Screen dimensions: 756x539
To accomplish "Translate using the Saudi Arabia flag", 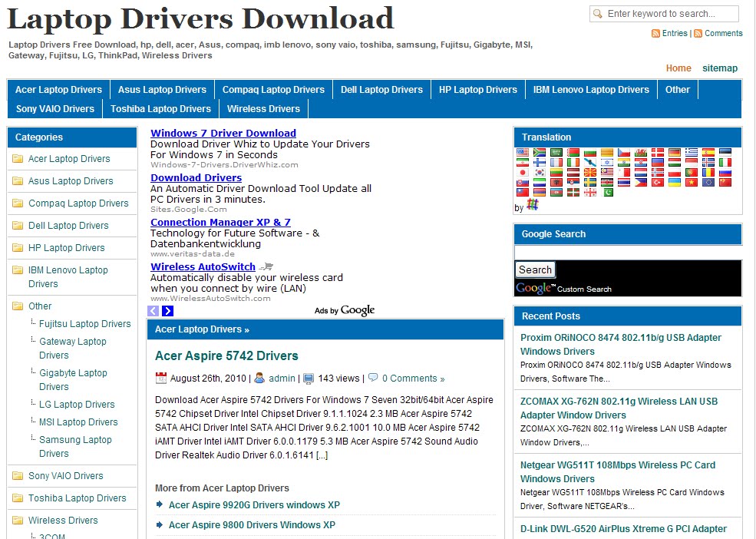I will tap(556, 152).
